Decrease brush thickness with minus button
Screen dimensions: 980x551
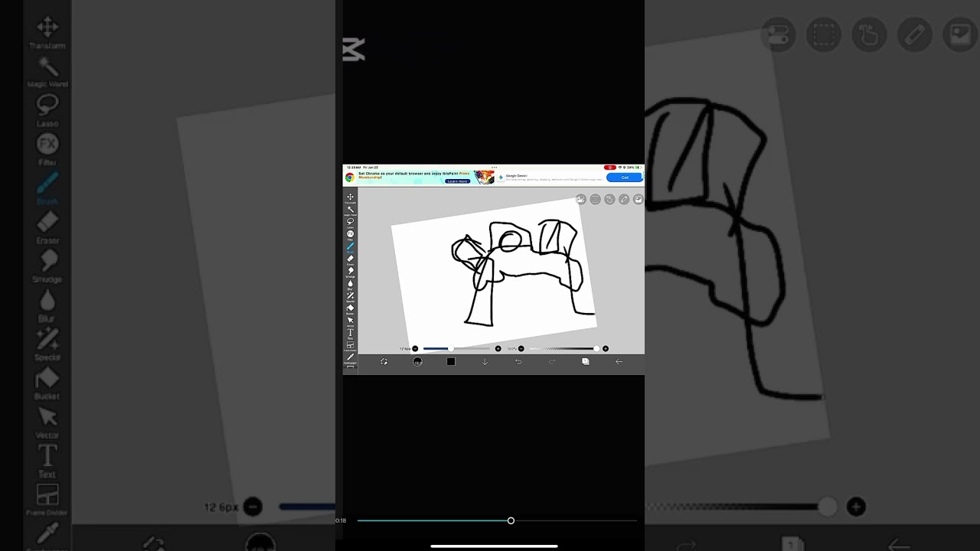point(415,349)
